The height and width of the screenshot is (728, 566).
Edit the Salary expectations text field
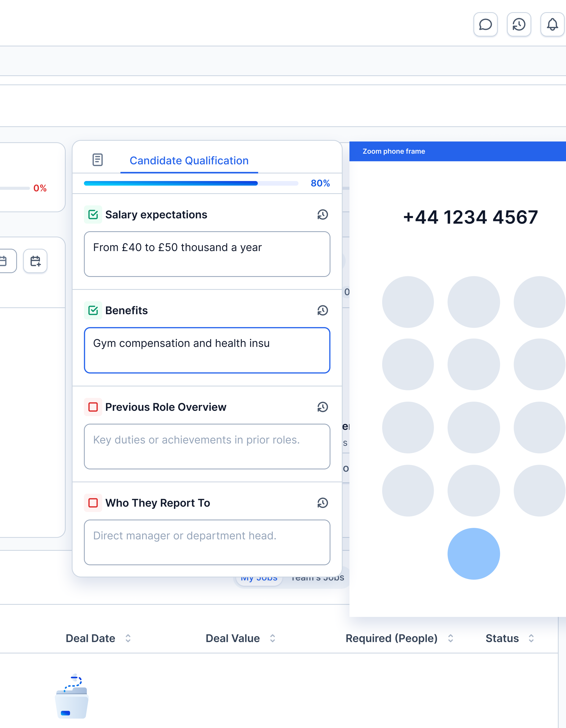207,254
